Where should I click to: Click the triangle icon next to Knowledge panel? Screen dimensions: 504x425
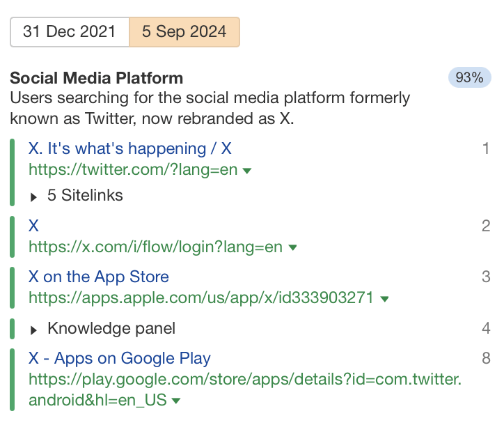click(34, 329)
